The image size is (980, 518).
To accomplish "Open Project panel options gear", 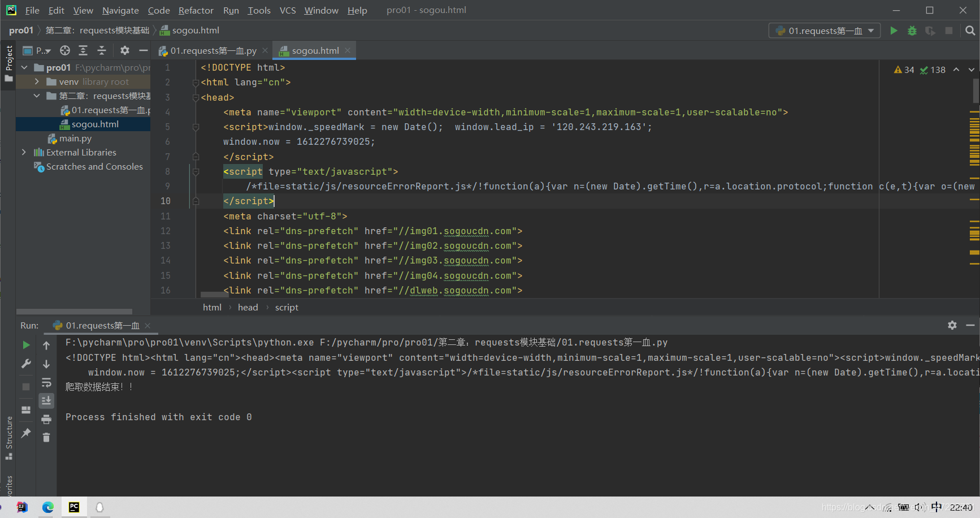I will pyautogui.click(x=125, y=50).
